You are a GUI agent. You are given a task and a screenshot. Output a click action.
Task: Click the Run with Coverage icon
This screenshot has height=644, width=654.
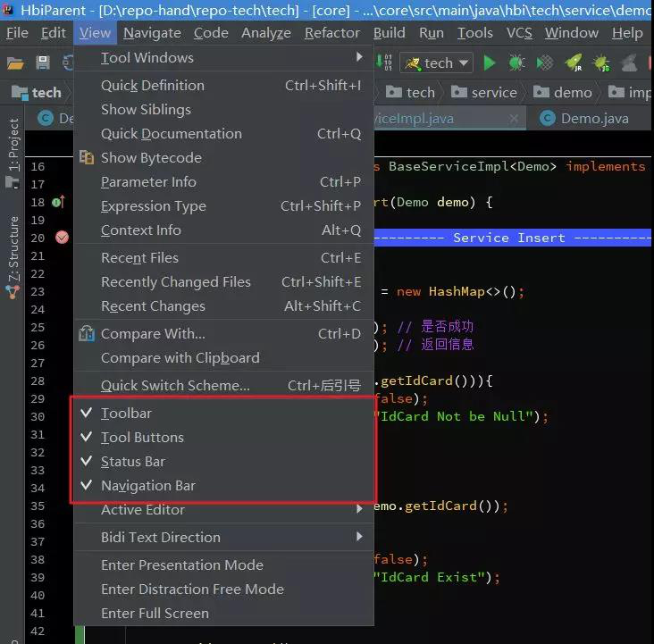click(544, 63)
